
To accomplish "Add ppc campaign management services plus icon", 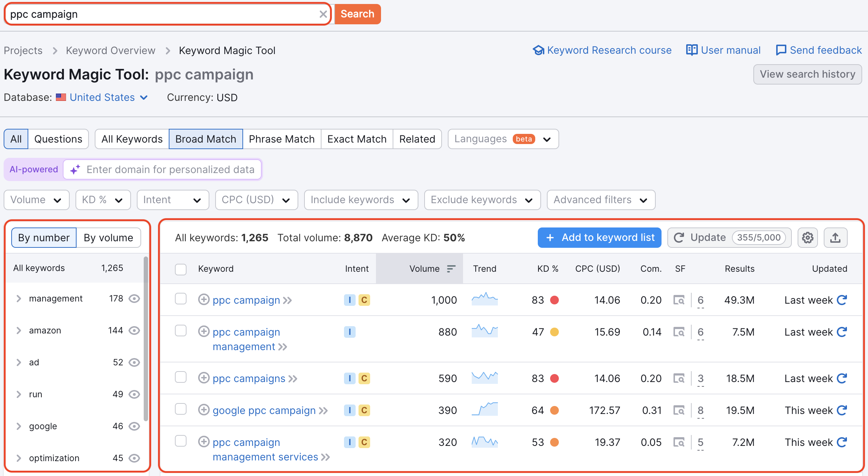I will click(x=204, y=442).
